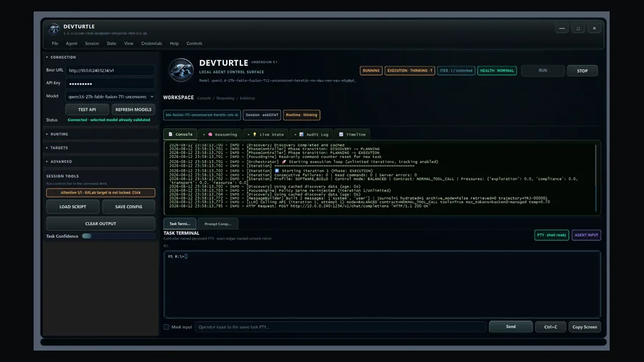Switch to the Reasoning tab
Viewport: 644px width, 362px height.
click(220, 134)
